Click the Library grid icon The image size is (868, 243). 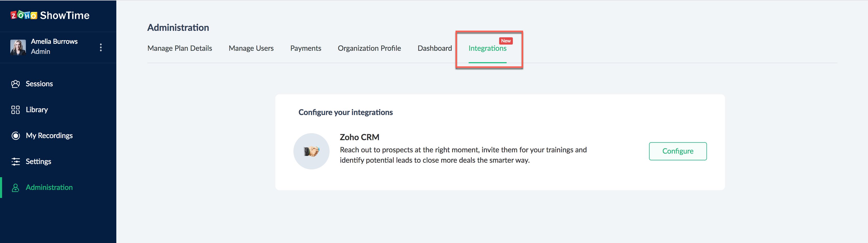point(16,110)
